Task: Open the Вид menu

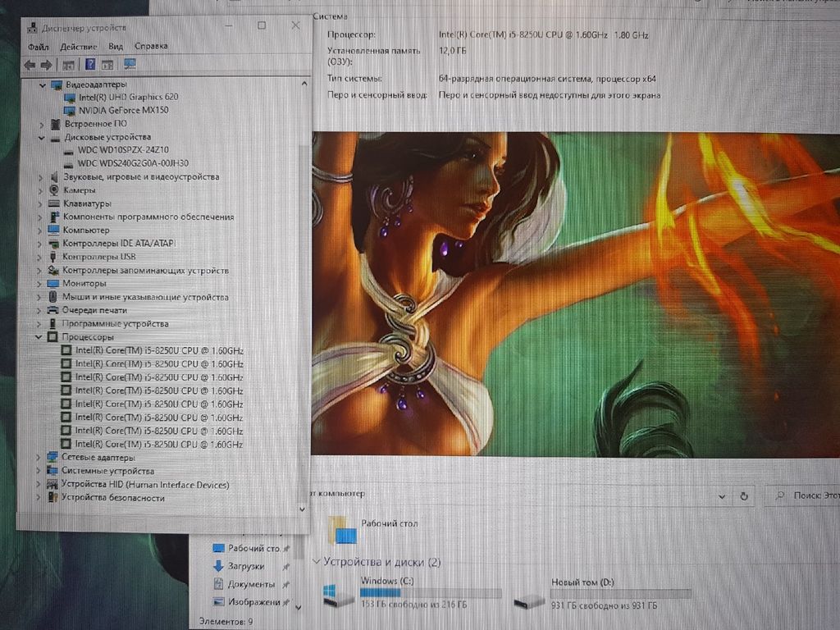Action: pos(116,46)
